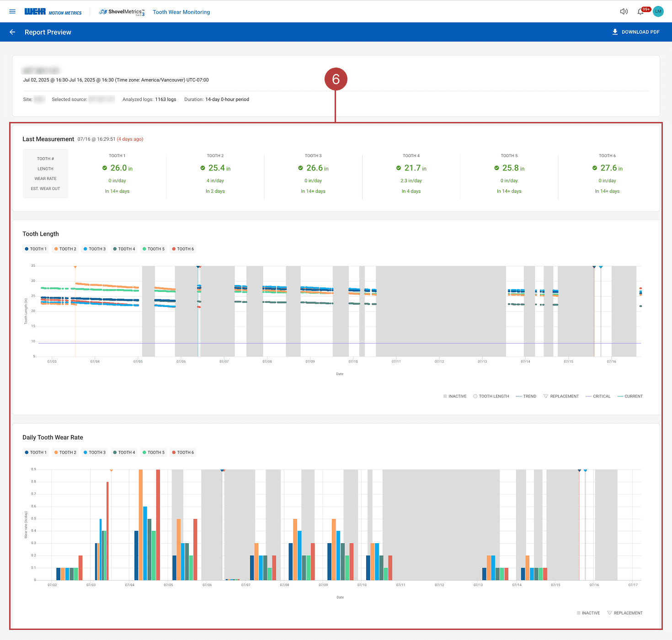The height and width of the screenshot is (640, 672).
Task: Click the orange replacement marker on Tooth Length chart
Action: click(x=75, y=267)
